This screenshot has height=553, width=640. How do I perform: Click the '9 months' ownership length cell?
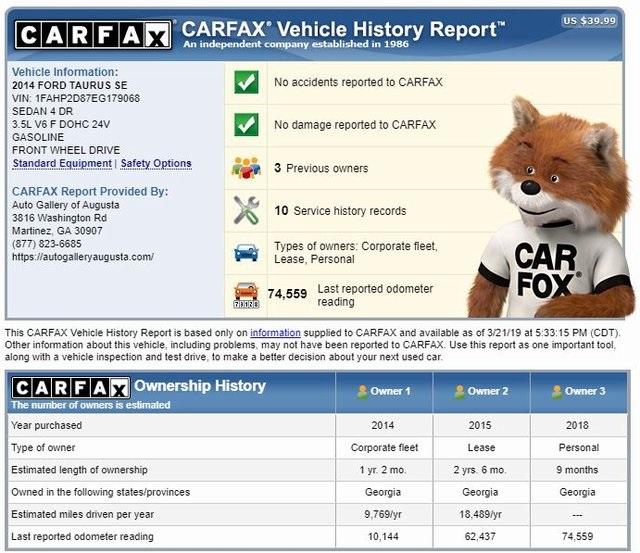[577, 470]
